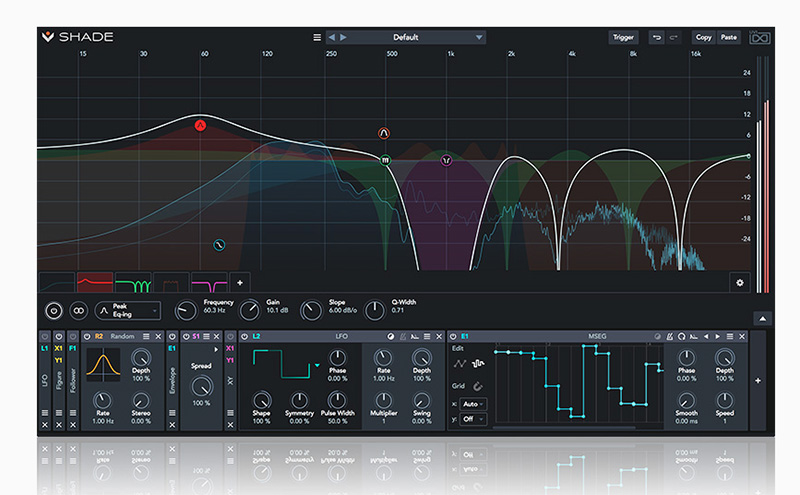Select the green comb filter node
The width and height of the screenshot is (800, 495).
pyautogui.click(x=386, y=160)
